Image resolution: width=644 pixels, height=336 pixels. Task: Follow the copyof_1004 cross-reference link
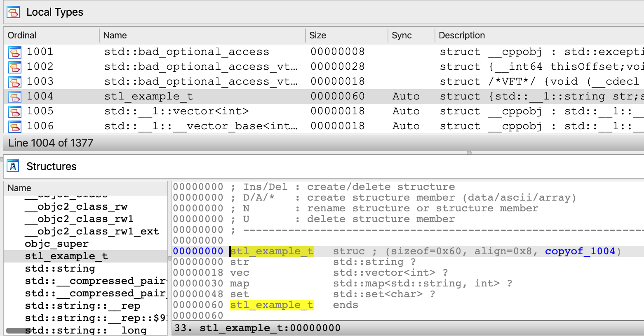click(x=579, y=251)
